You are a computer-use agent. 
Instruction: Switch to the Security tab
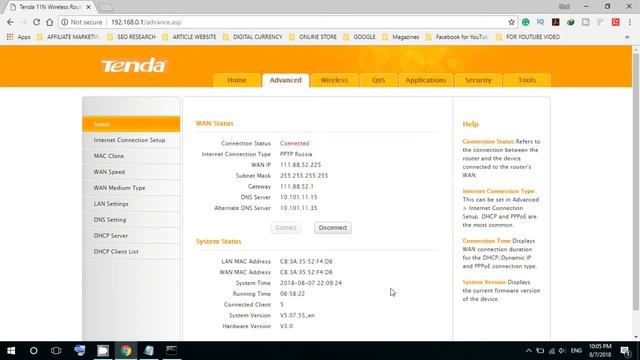478,80
